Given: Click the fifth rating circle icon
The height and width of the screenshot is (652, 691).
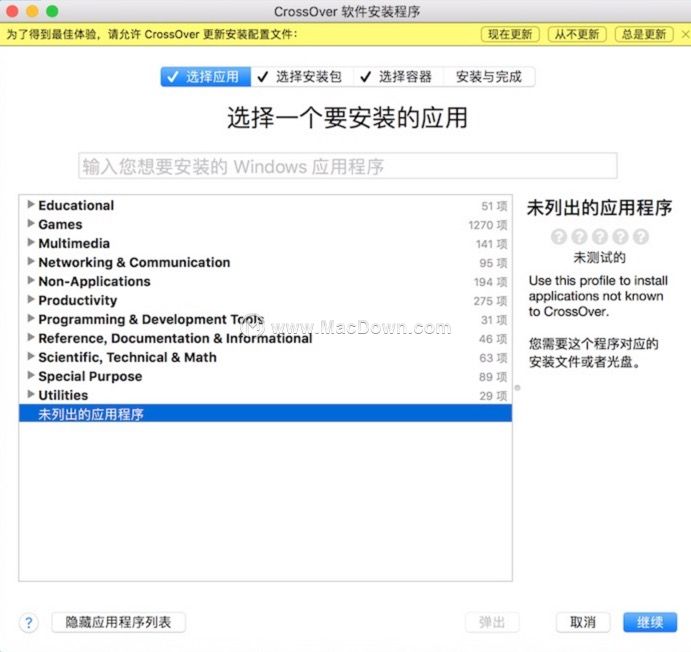Looking at the screenshot, I should pos(641,237).
